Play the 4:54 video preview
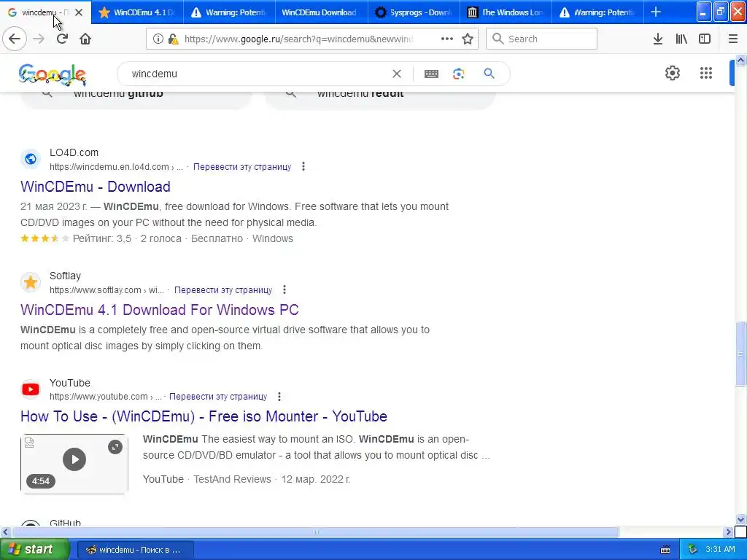Image resolution: width=747 pixels, height=560 pixels. 74,459
